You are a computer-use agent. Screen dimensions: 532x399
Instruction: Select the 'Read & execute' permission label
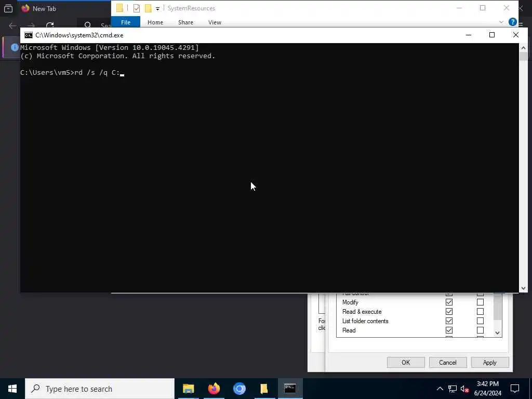[x=362, y=312]
